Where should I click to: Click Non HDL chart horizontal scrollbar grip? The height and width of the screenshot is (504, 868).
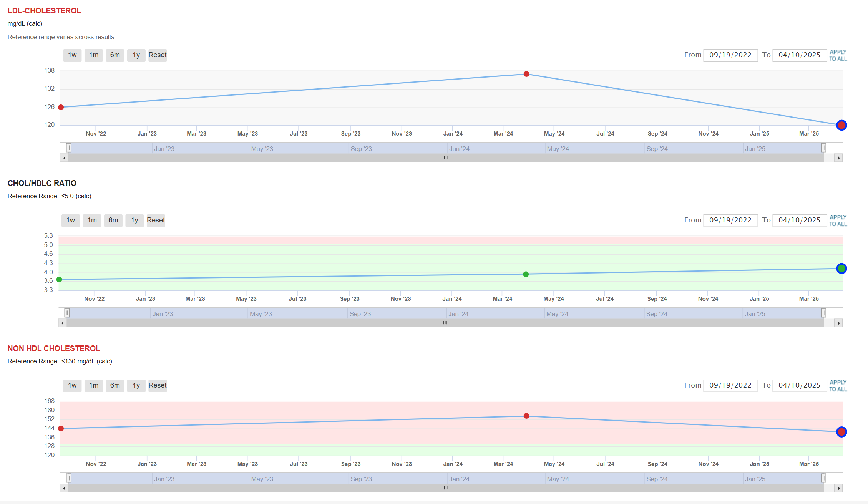pos(446,488)
